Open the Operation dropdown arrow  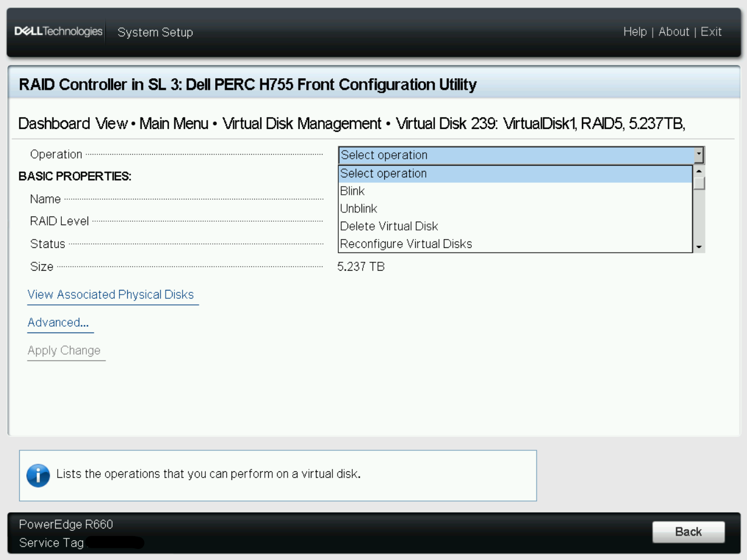tap(699, 155)
